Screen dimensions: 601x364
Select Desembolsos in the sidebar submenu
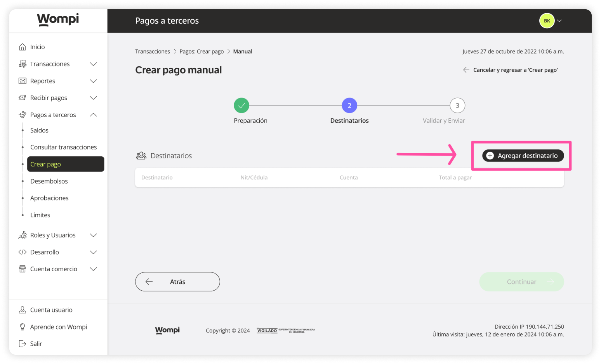[49, 181]
